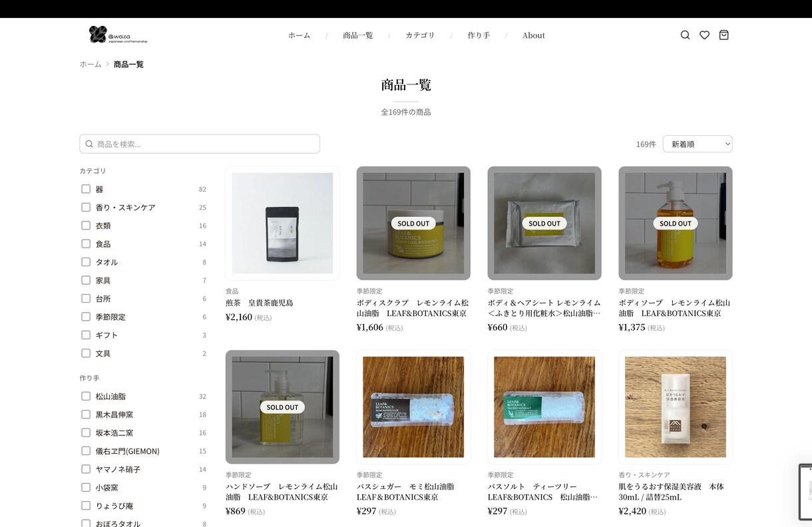Viewport: 812px width, 527px height.
Task: Click the ホーム breadcrumb link
Action: click(x=91, y=65)
